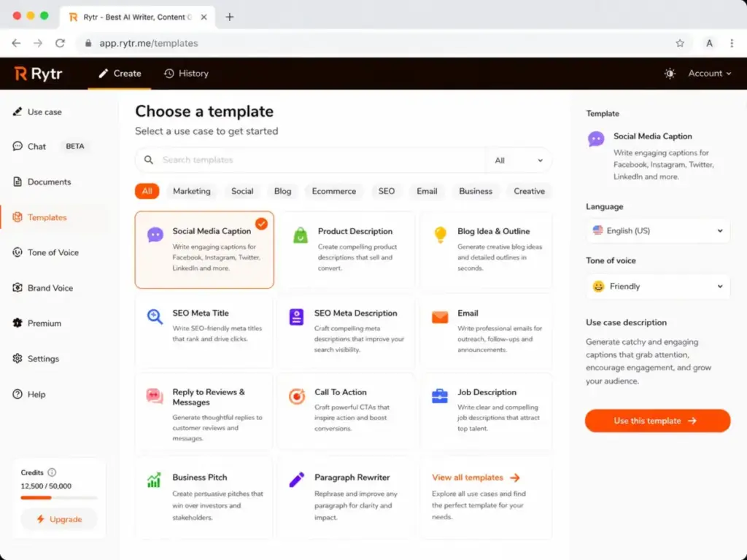Viewport: 747px width, 560px height.
Task: Click the Paragraph Rewriter pen icon
Action: [297, 480]
